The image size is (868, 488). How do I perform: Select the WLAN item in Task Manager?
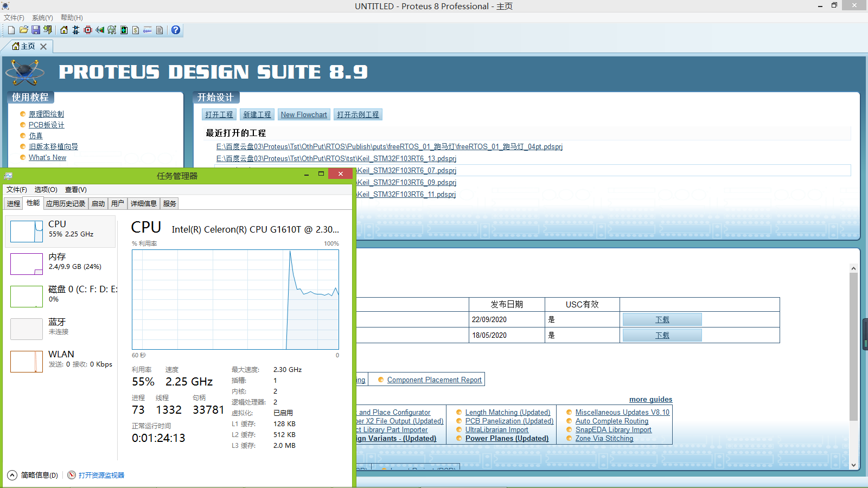tap(61, 361)
